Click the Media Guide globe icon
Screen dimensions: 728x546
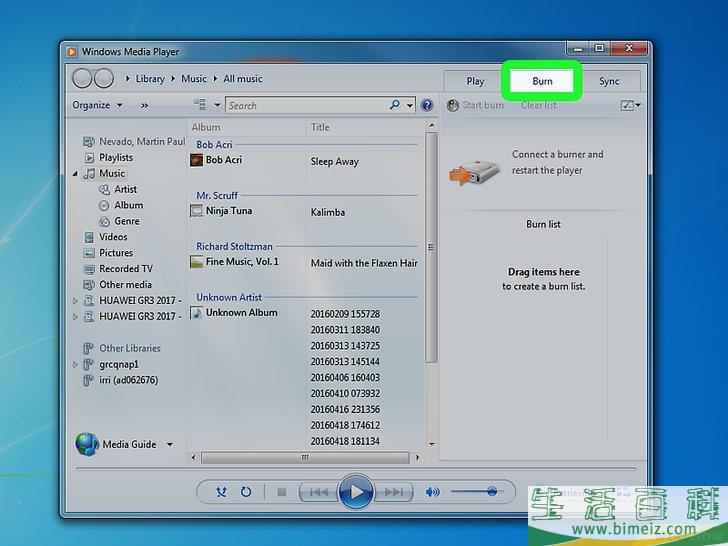tap(87, 444)
